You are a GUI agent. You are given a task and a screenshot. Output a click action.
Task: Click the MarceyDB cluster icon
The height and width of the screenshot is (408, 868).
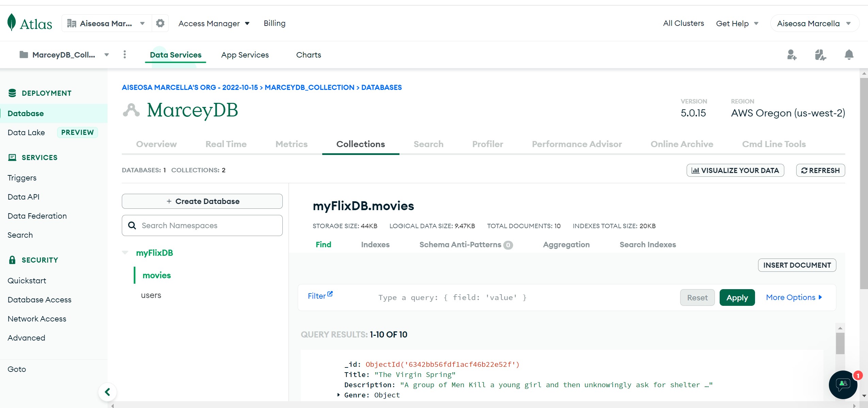coord(131,110)
